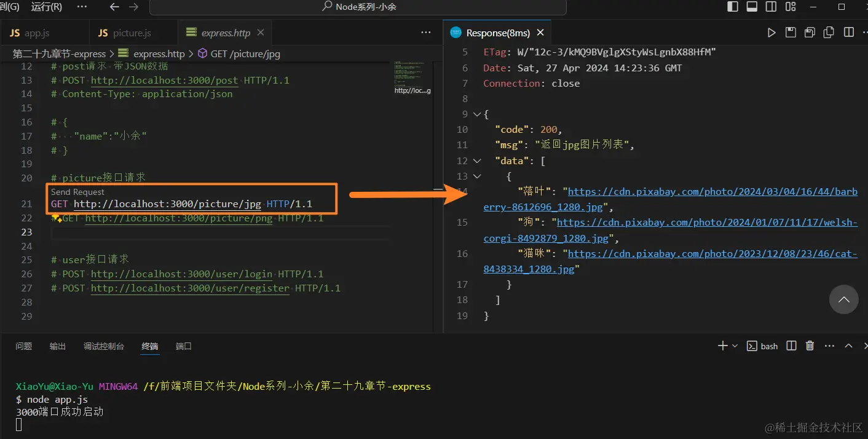This screenshot has height=439, width=868.
Task: Click sparkle icon at line 22
Action: 56,218
